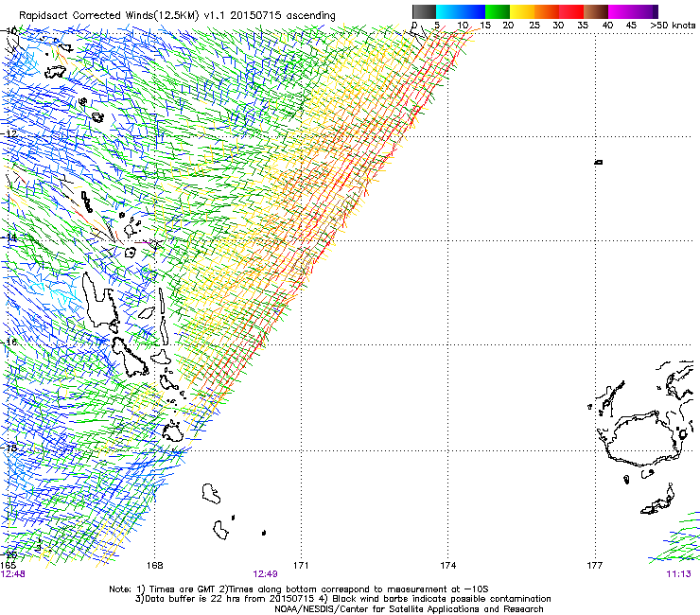Click the gray 0-5 knots color segment
The height and width of the screenshot is (615, 700).
point(424,11)
